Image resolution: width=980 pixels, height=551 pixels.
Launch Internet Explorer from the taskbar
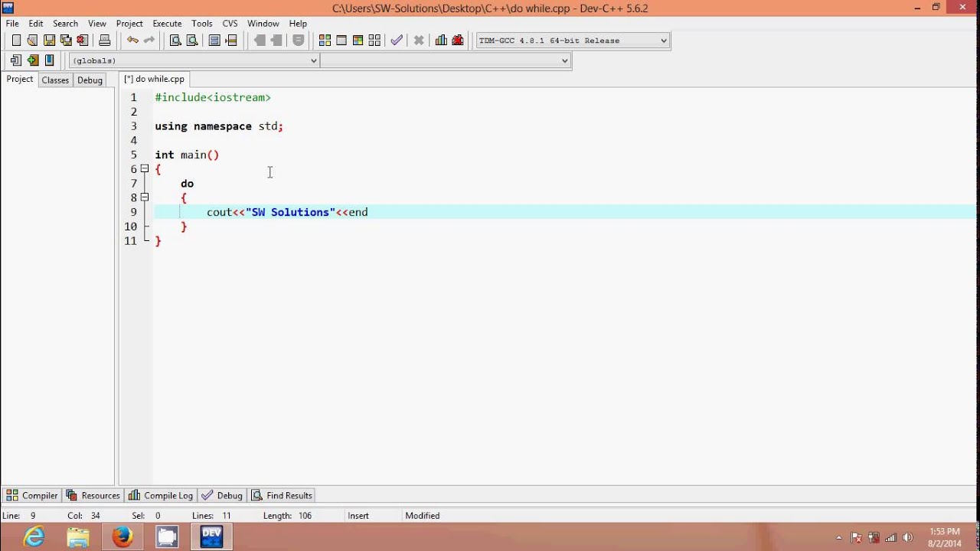point(34,537)
